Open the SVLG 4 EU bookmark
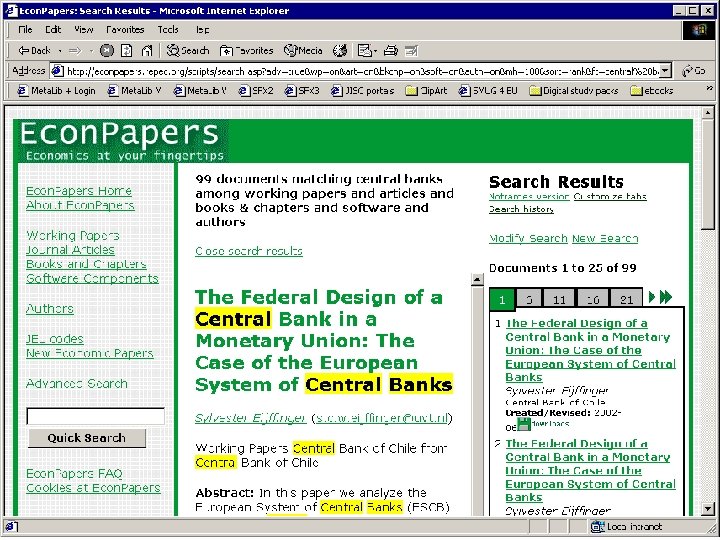Screen dimensions: 720x540 (x=488, y=91)
